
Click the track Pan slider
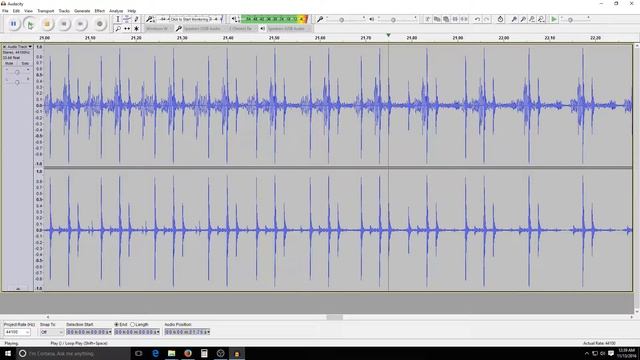point(17,82)
